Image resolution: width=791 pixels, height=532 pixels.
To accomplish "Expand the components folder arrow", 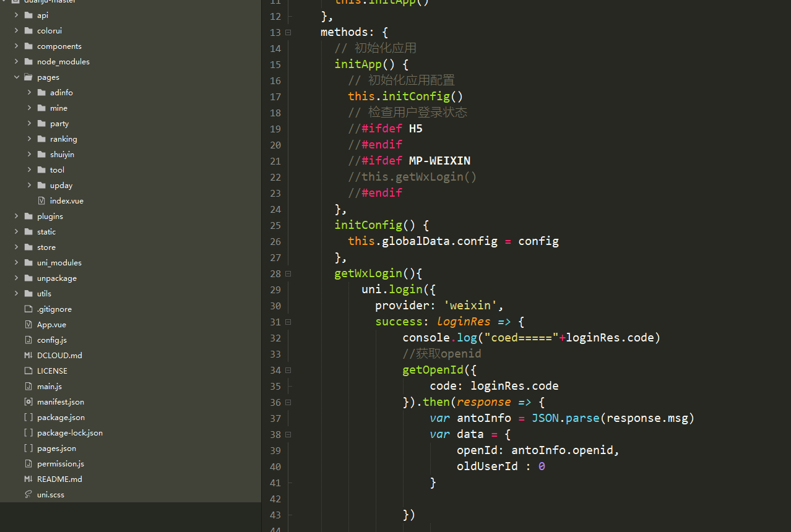I will click(17, 46).
